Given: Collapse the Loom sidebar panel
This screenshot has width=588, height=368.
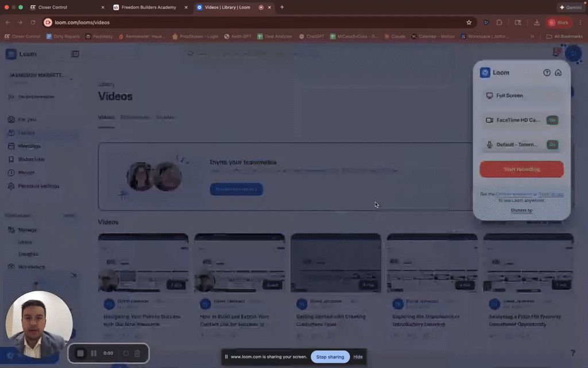Looking at the screenshot, I should [75, 54].
